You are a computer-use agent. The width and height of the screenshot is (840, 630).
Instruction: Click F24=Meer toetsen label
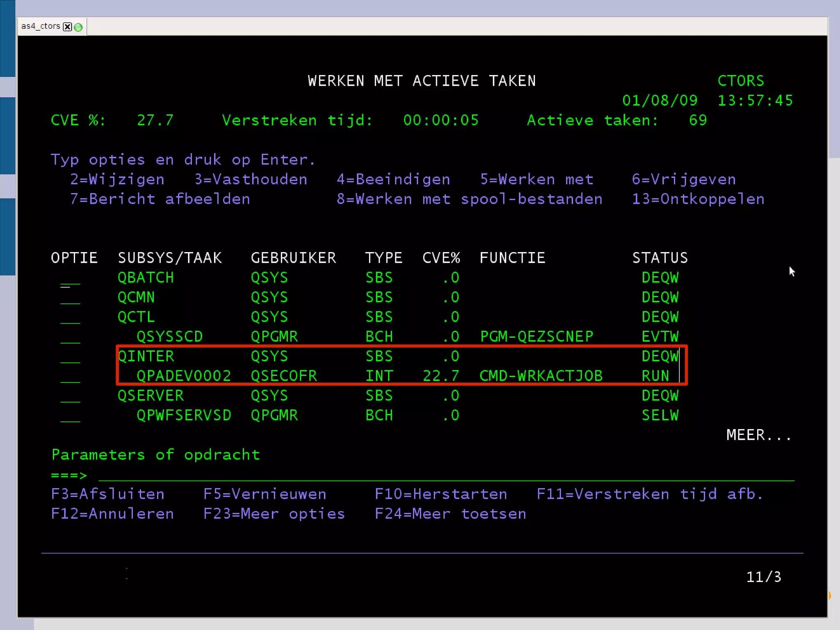450,514
